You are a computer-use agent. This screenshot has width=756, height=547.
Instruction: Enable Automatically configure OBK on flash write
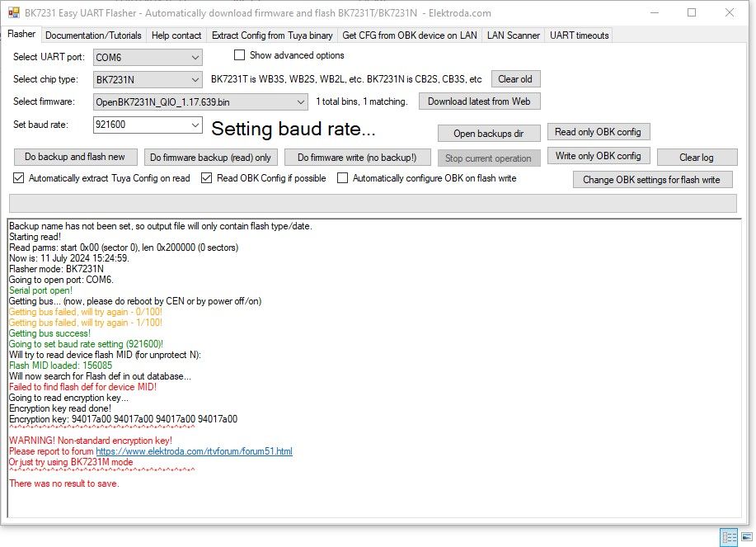click(342, 178)
